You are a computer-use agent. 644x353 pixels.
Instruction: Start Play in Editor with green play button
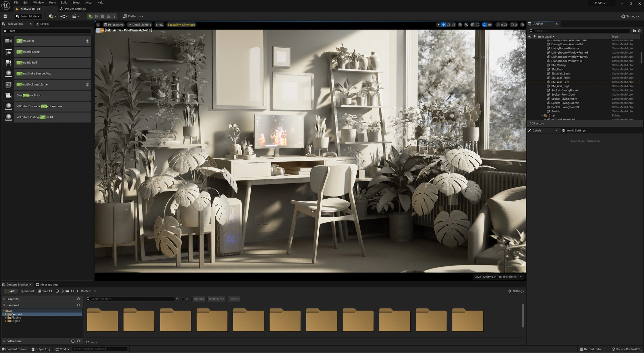[x=90, y=16]
